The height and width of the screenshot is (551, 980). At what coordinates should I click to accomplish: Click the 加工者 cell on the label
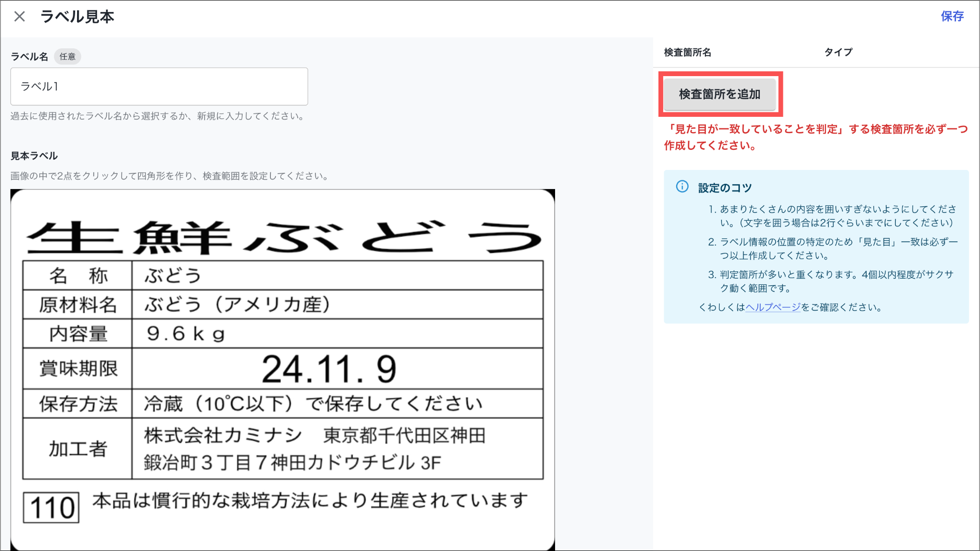78,449
